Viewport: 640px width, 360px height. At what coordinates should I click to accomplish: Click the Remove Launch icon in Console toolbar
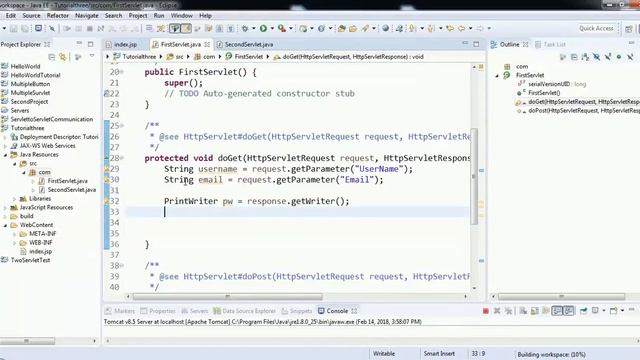pyautogui.click(x=497, y=311)
